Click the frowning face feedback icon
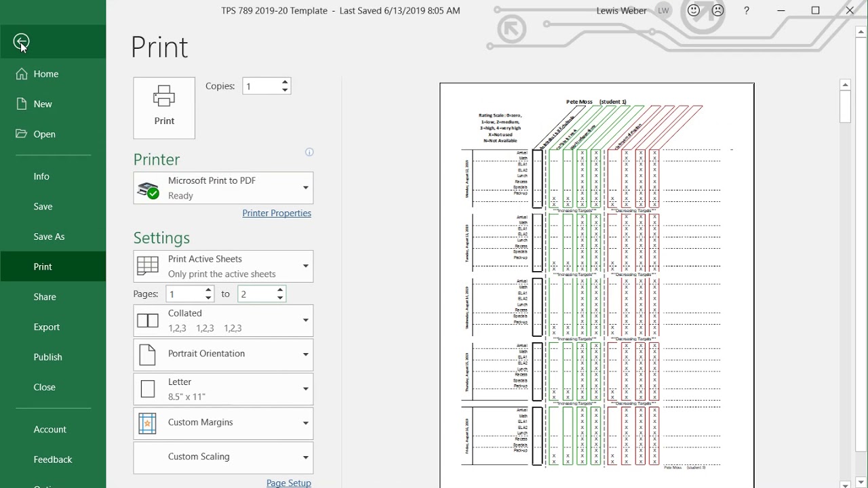 click(x=717, y=11)
